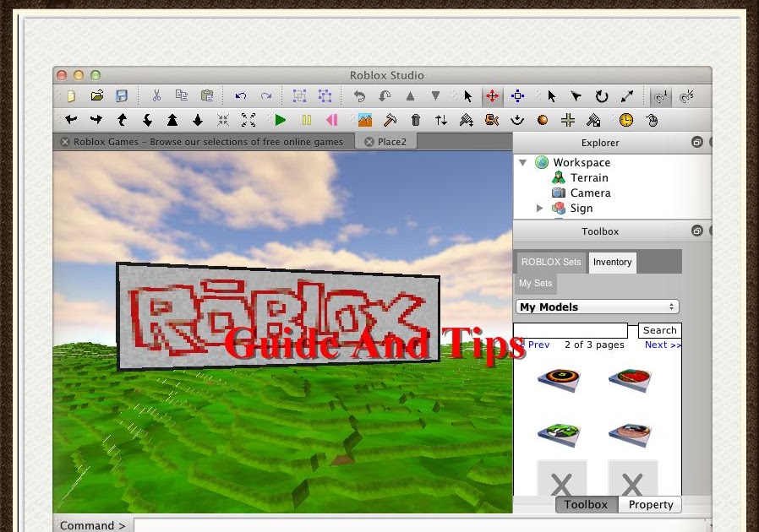The image size is (759, 532).
Task: Open the Inventory toolbox tab
Action: 612,262
